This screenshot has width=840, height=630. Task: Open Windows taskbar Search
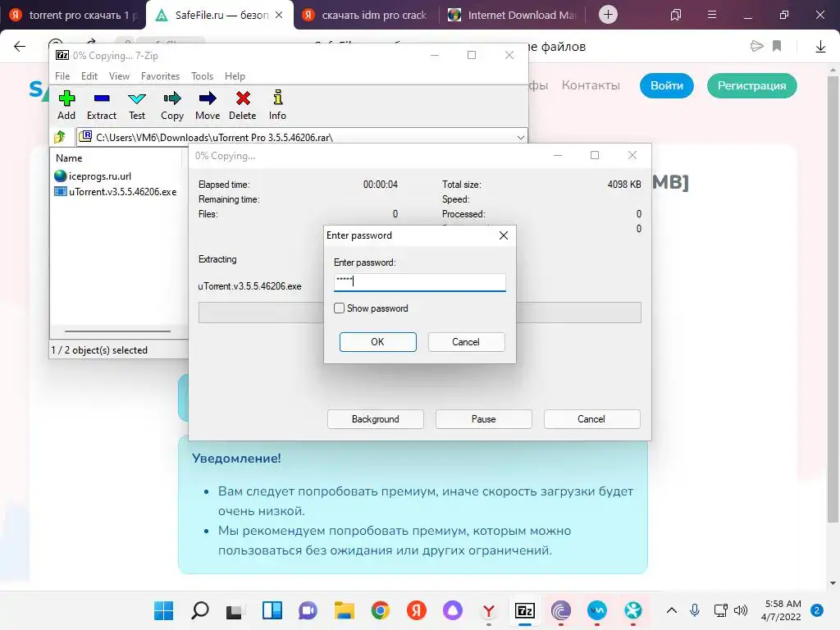tap(200, 610)
